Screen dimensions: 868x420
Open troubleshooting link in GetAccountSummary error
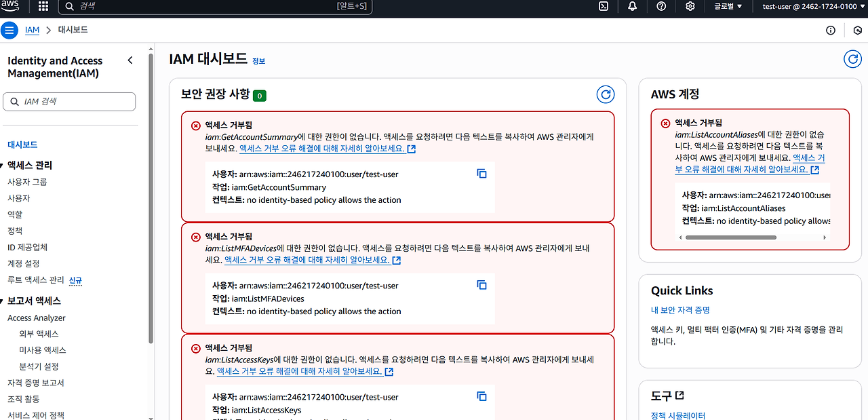[x=328, y=149]
